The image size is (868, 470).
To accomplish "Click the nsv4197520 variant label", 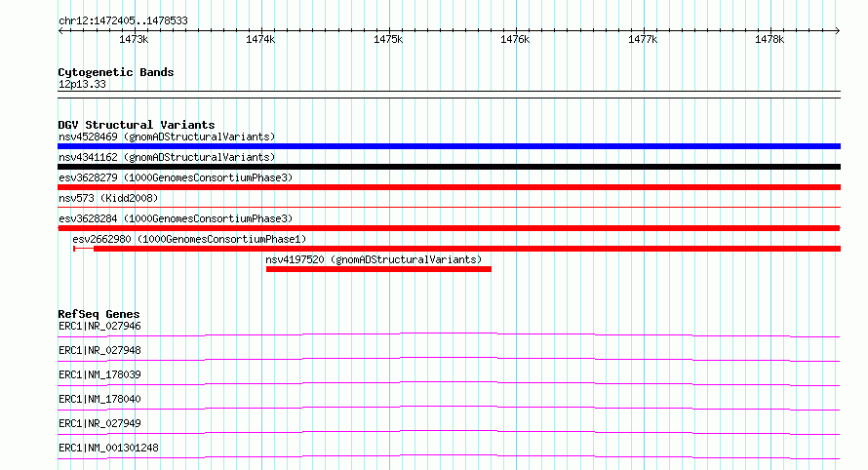I will pos(374,259).
